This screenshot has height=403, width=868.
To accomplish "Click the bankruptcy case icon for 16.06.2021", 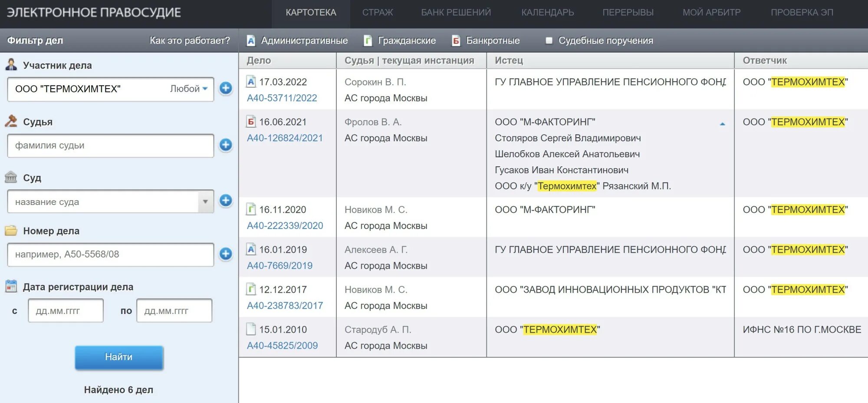I will [251, 122].
